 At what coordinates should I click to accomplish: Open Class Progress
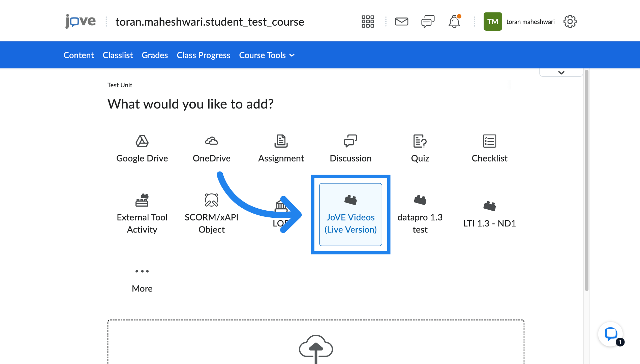[x=203, y=55]
